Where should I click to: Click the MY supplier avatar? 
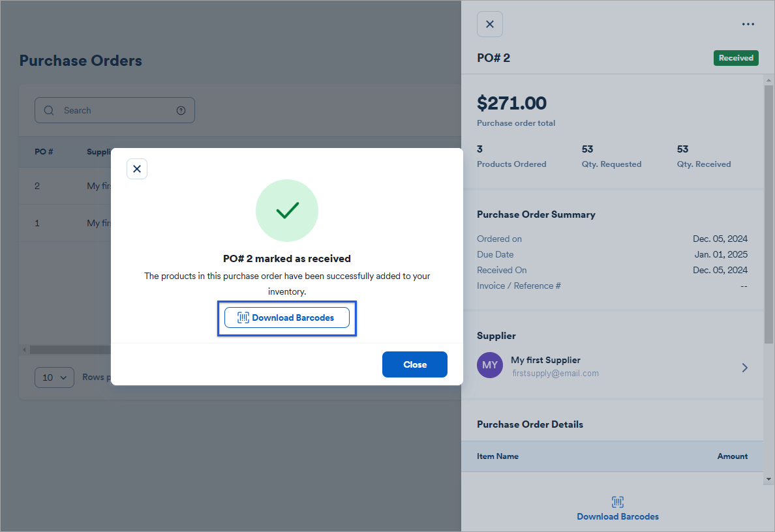coord(490,365)
